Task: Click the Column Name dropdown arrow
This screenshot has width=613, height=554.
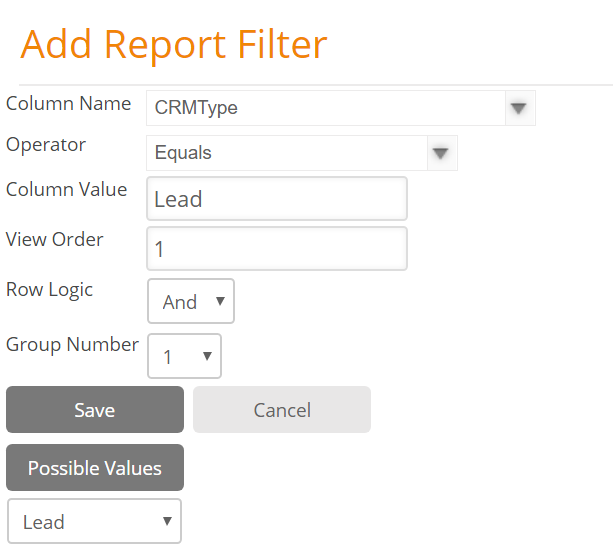Action: point(520,108)
